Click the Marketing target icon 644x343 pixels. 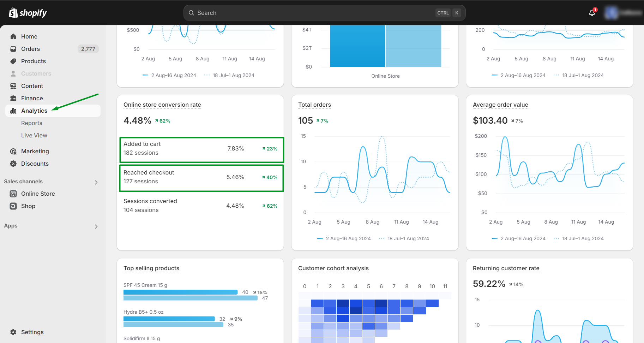13,151
